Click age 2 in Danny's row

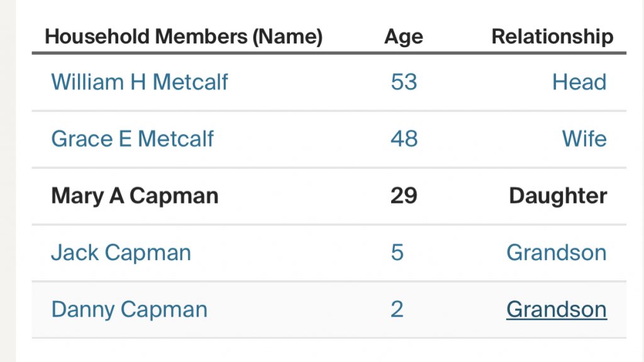pyautogui.click(x=397, y=310)
